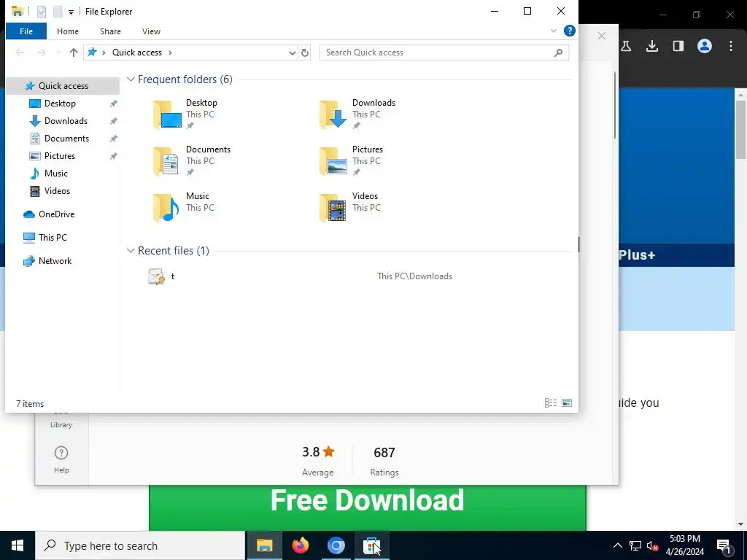
Task: Switch to Large icons view layout
Action: pos(567,403)
